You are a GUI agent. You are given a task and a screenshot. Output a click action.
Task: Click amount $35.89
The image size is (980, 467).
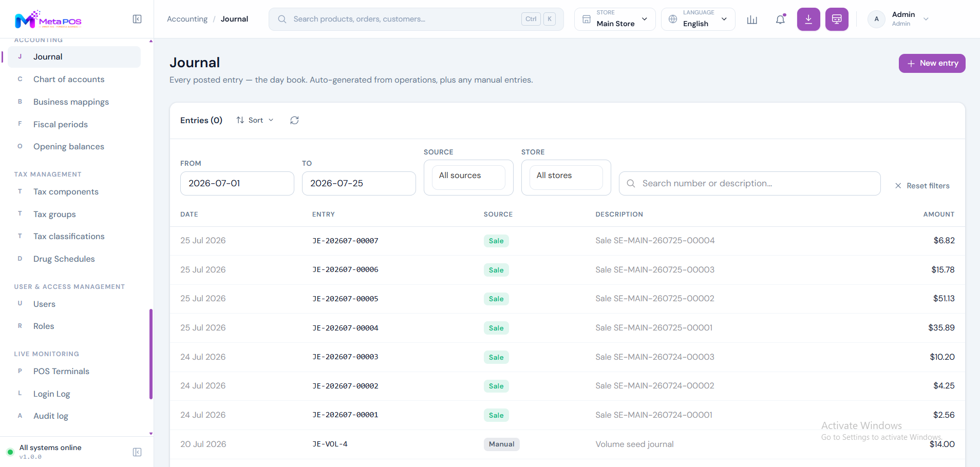pos(941,328)
